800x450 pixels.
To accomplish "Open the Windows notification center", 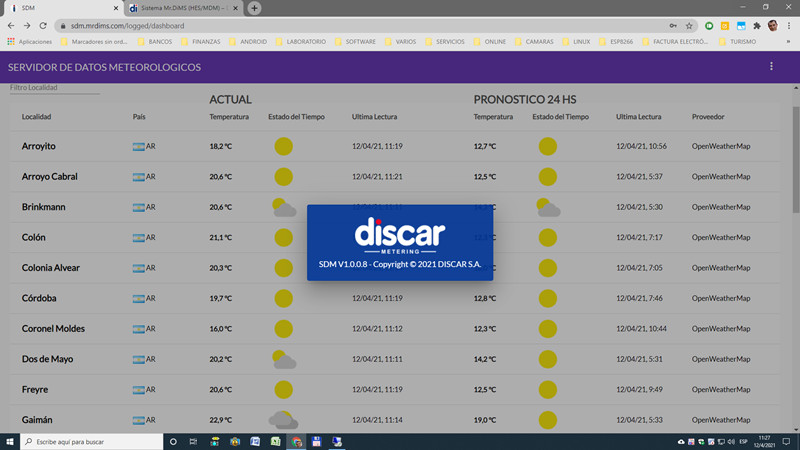I will point(787,442).
